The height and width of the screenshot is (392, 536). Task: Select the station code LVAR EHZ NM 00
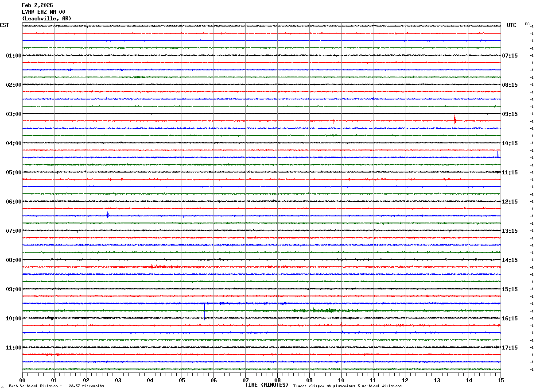click(x=43, y=12)
